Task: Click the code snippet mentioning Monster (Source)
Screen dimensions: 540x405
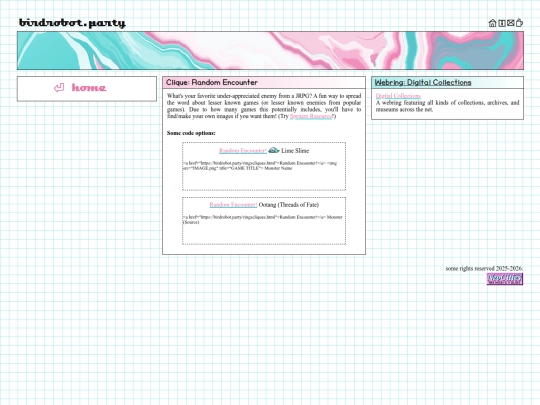Action: point(262,219)
